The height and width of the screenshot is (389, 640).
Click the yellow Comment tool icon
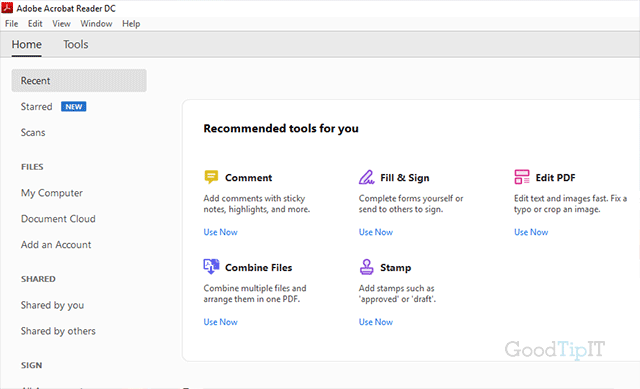pos(211,177)
